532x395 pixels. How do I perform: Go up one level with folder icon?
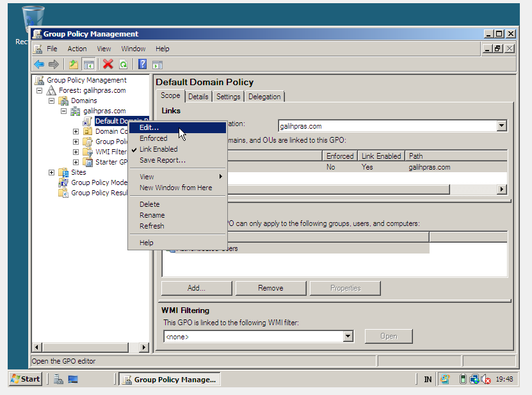click(x=73, y=64)
